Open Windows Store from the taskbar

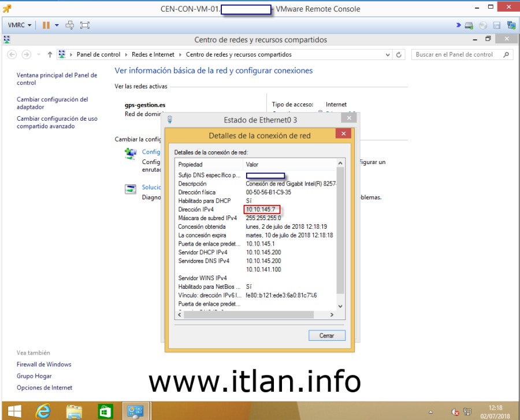point(106,411)
